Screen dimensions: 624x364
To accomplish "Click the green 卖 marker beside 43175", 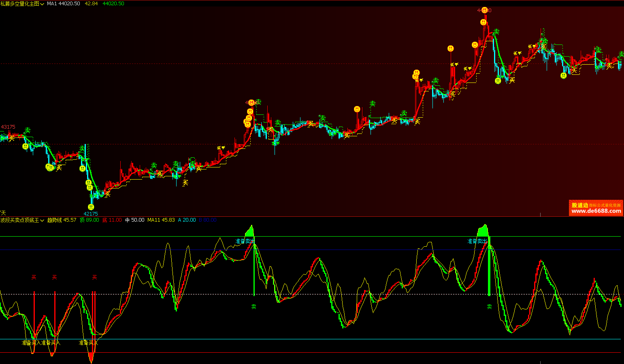I will tap(27, 130).
